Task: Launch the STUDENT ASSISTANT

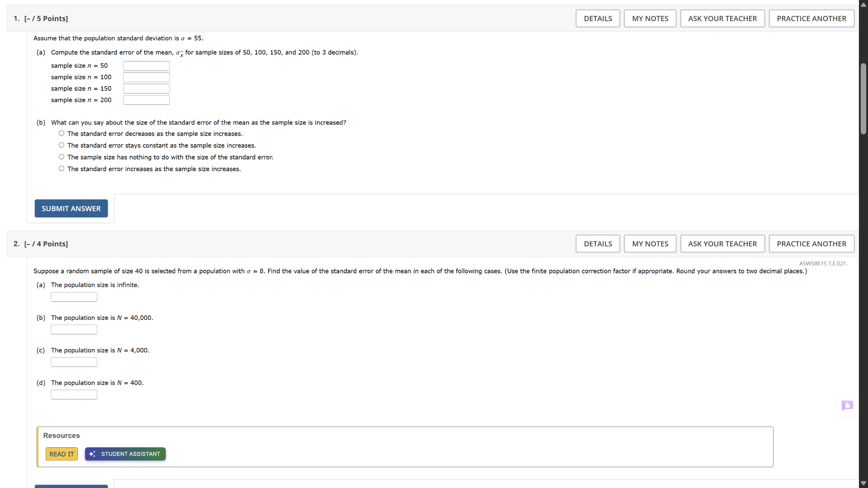Action: click(130, 454)
